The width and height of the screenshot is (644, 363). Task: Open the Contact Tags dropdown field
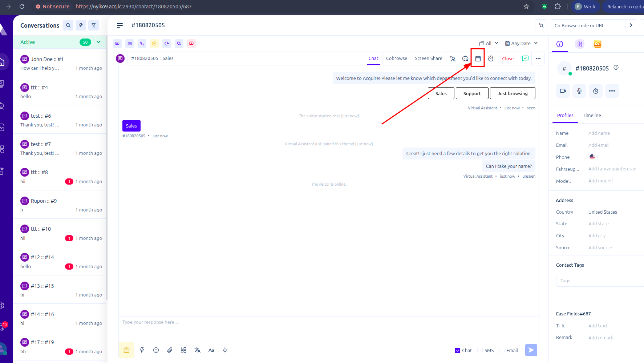pyautogui.click(x=600, y=281)
